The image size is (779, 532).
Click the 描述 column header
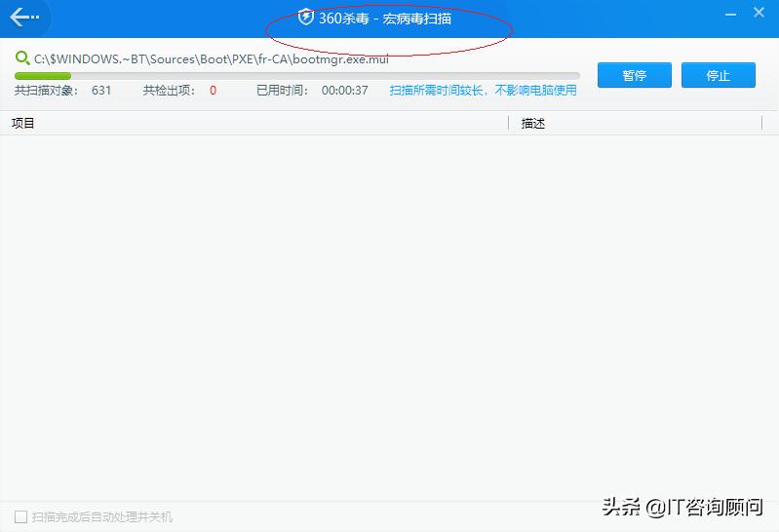533,123
